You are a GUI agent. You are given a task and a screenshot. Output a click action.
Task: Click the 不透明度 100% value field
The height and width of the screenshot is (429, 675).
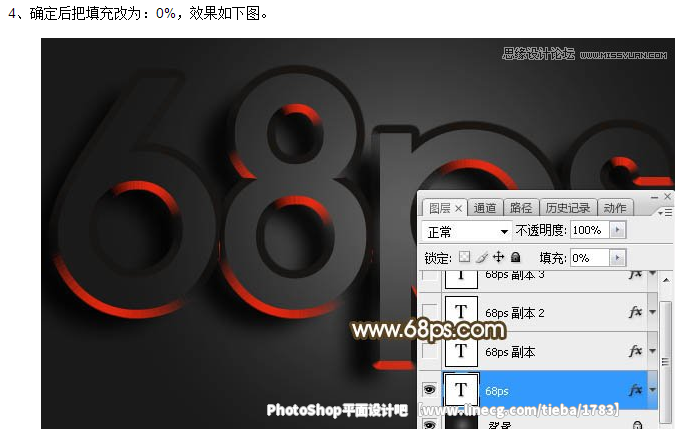click(x=590, y=230)
